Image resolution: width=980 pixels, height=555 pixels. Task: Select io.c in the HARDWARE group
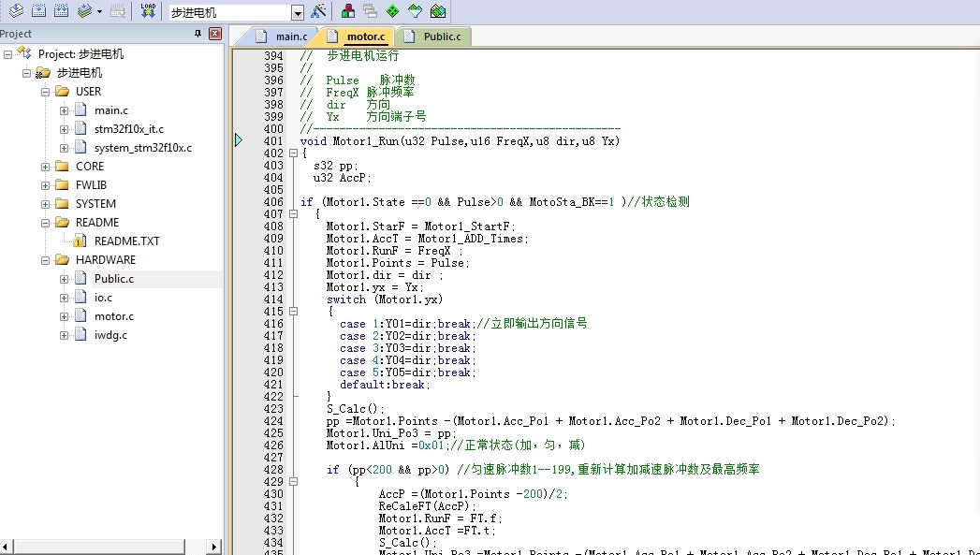point(103,298)
